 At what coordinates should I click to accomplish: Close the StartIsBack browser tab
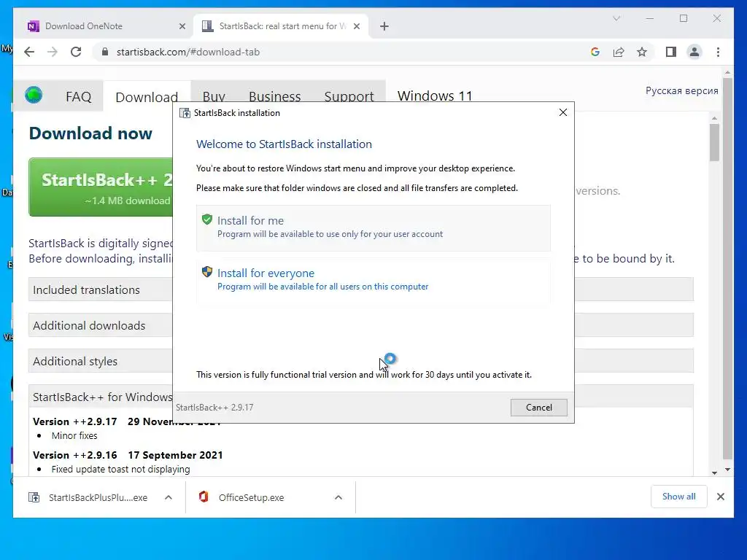pos(356,26)
